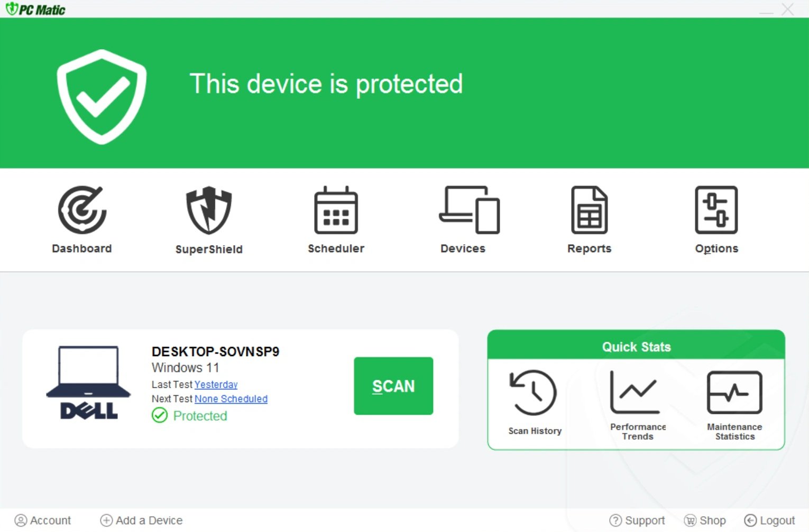Image resolution: width=809 pixels, height=532 pixels.
Task: Click the PC Matic logo in title bar
Action: point(35,10)
